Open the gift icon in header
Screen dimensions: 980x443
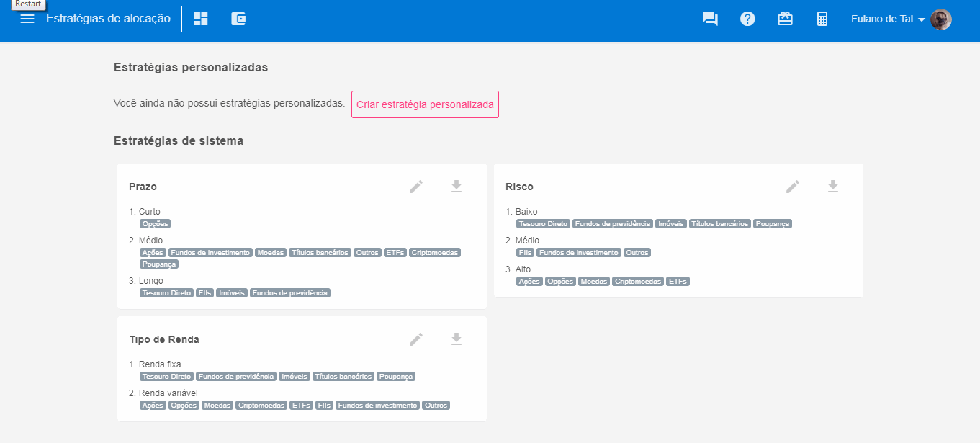point(785,19)
